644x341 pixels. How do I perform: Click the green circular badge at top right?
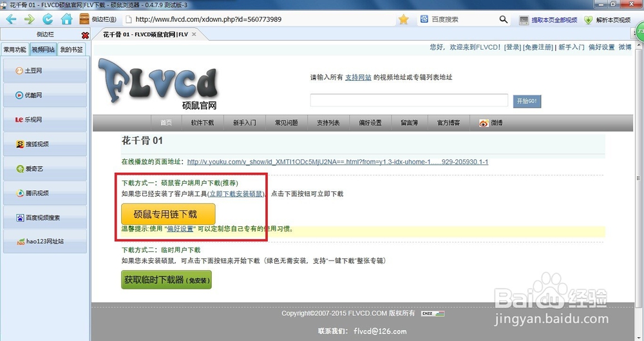[640, 32]
